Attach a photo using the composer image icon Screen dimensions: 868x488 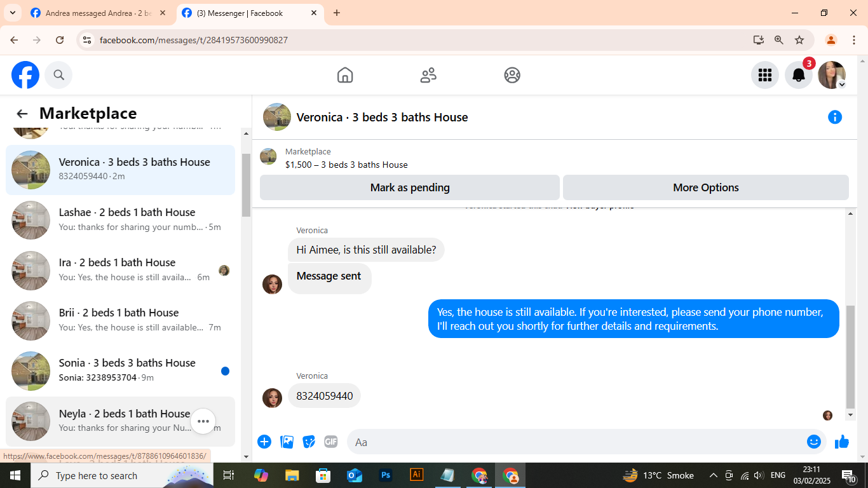[287, 442]
